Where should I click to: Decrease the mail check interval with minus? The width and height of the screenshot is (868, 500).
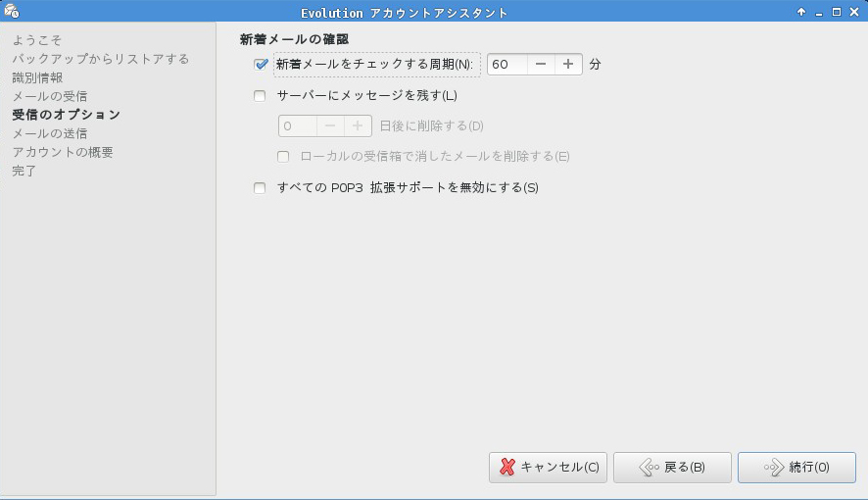pyautogui.click(x=541, y=65)
